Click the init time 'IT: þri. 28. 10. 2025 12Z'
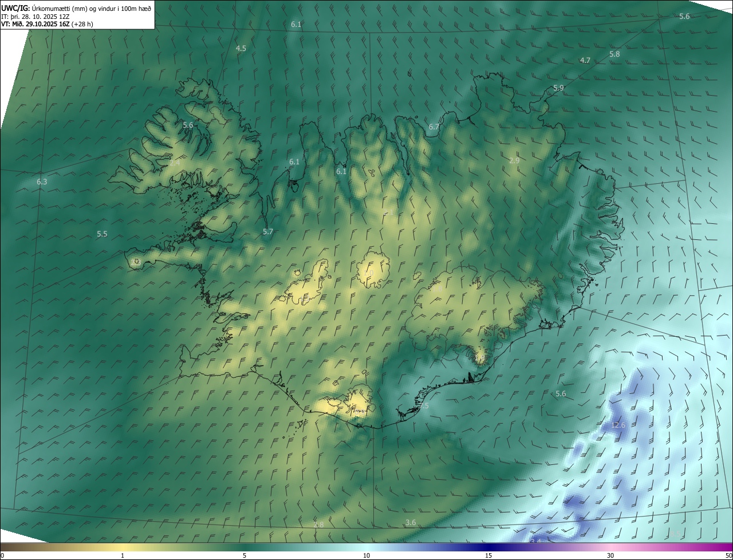This screenshot has height=560, width=733. [36, 17]
